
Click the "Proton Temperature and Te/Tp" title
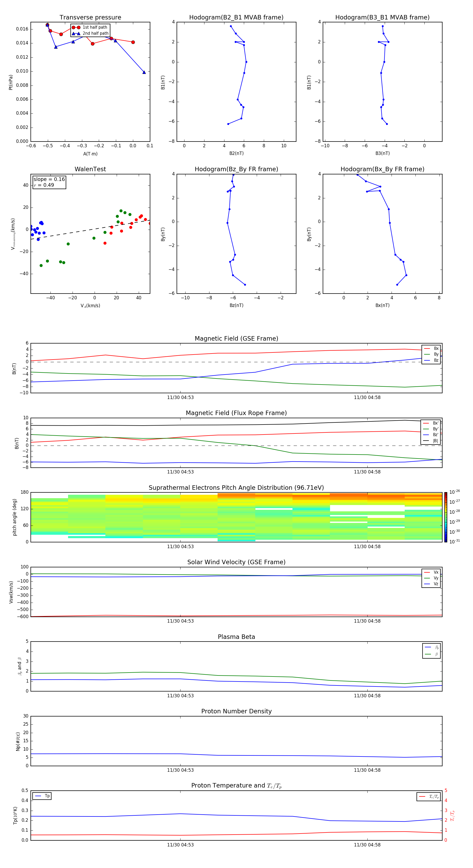[236, 786]
